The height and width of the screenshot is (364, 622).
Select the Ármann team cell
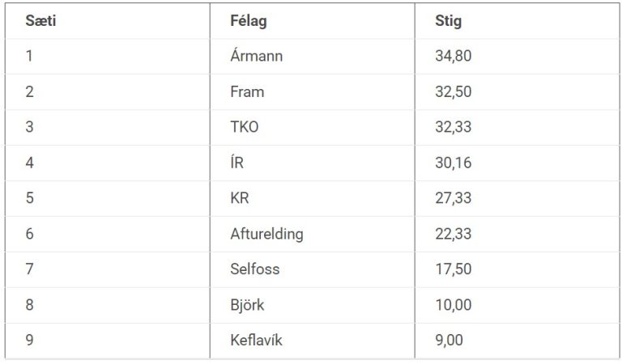(x=257, y=57)
